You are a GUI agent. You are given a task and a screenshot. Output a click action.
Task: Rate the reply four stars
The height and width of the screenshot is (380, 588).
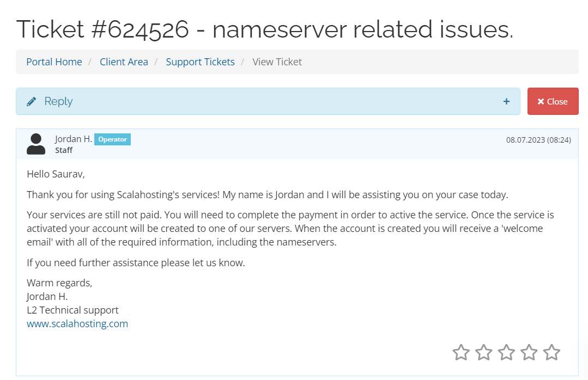pyautogui.click(x=529, y=352)
